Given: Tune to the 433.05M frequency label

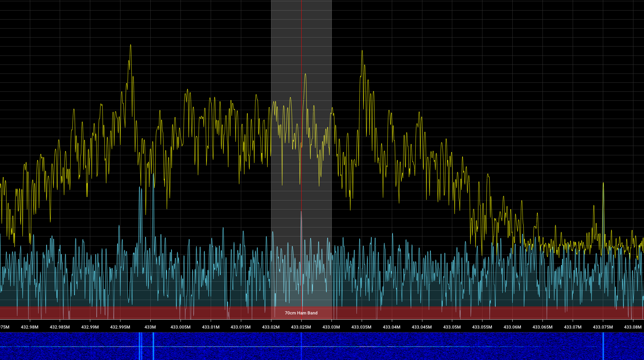Looking at the screenshot, I should click(452, 327).
